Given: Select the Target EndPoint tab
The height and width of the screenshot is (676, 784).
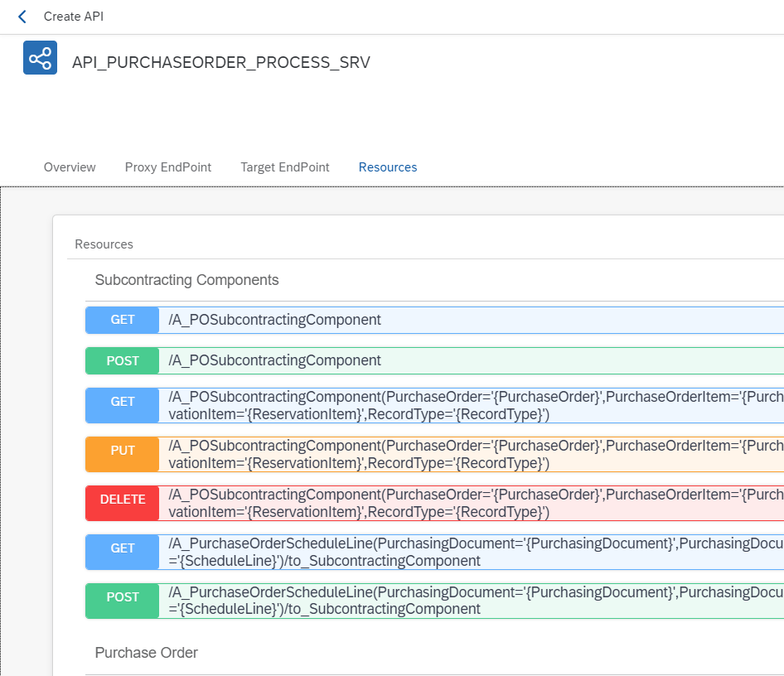Looking at the screenshot, I should pyautogui.click(x=285, y=167).
